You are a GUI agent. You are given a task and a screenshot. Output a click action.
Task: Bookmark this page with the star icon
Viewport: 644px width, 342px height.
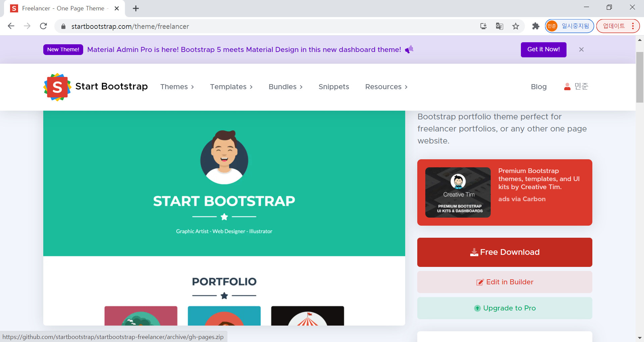click(516, 26)
